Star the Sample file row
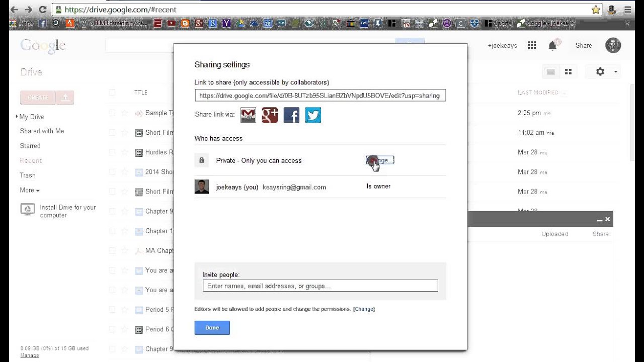Image resolution: width=644 pixels, height=362 pixels. coord(125,113)
